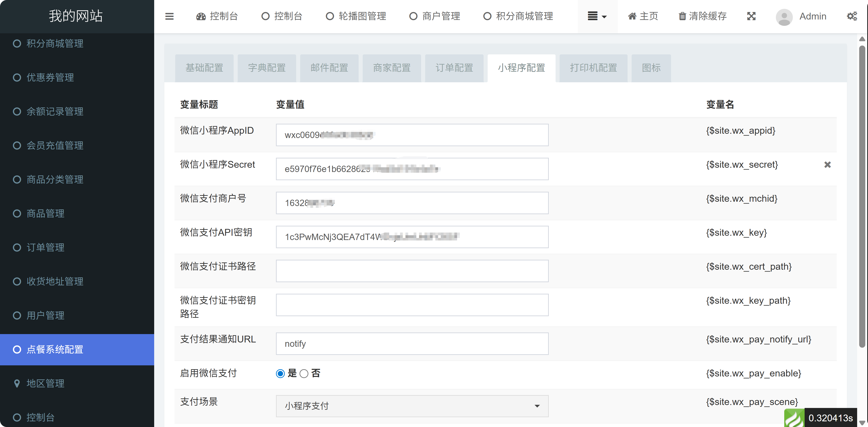Switch to the 基础配置 tab

(x=204, y=68)
